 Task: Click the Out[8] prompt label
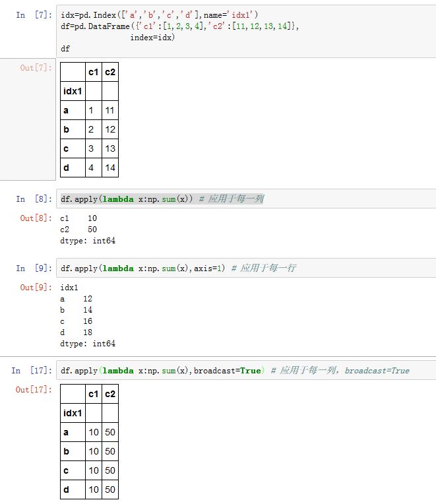[36, 218]
